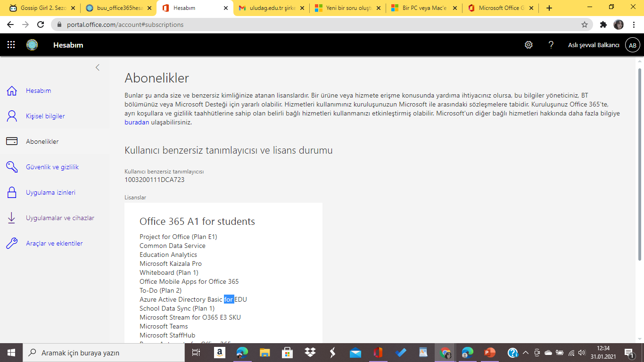
Task: Open the Chrome profile picture
Action: pyautogui.click(x=619, y=25)
